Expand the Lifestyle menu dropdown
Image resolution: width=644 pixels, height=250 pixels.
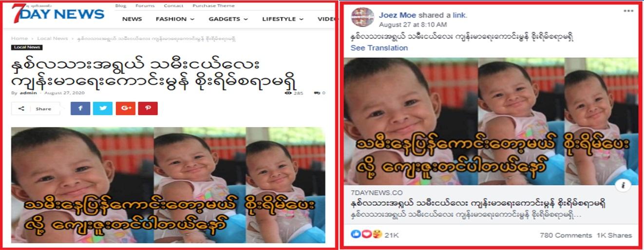283,19
